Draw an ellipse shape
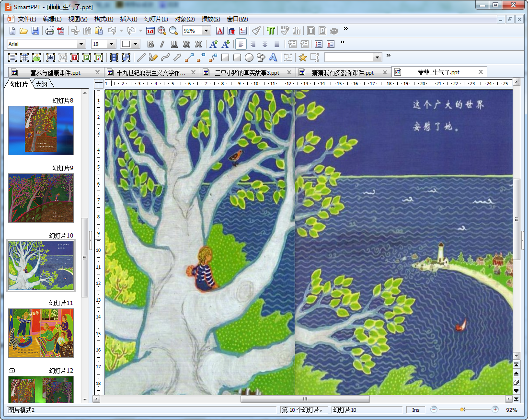 tap(249, 57)
